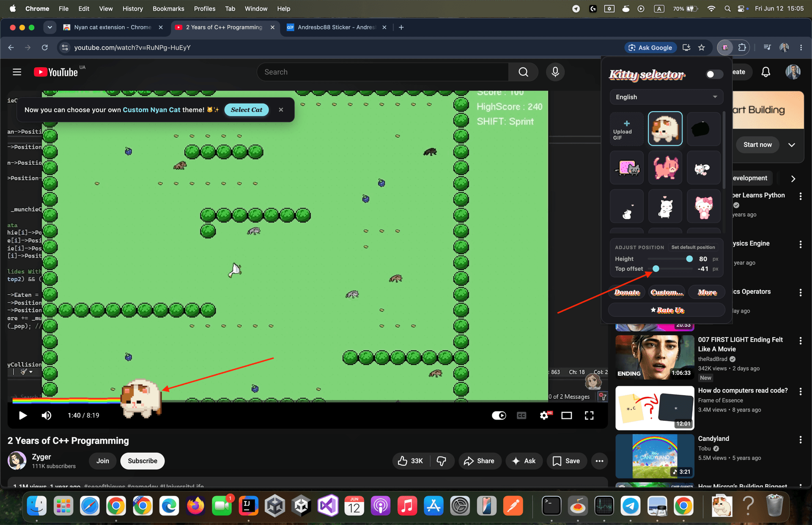Click Join for Zyger channel
Image resolution: width=812 pixels, height=525 pixels.
click(102, 461)
